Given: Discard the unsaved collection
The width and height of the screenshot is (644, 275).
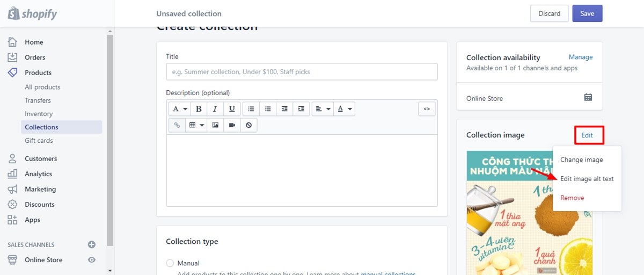Looking at the screenshot, I should [x=549, y=13].
